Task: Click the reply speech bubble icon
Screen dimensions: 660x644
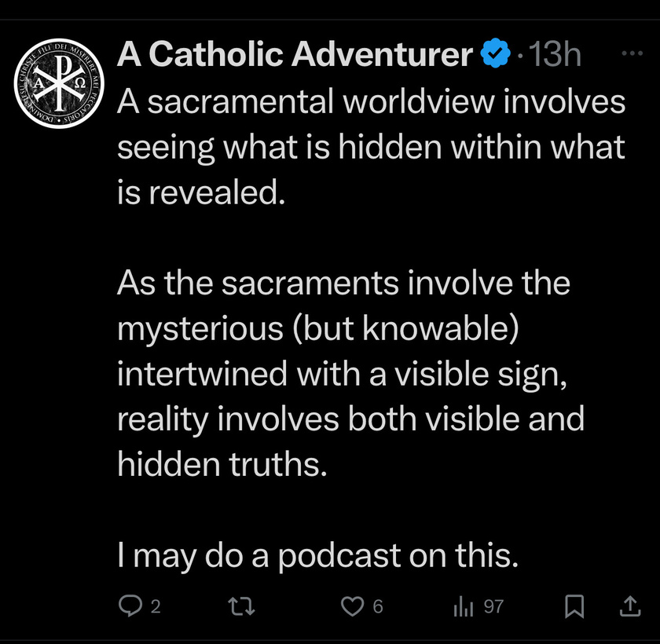Action: click(x=130, y=606)
